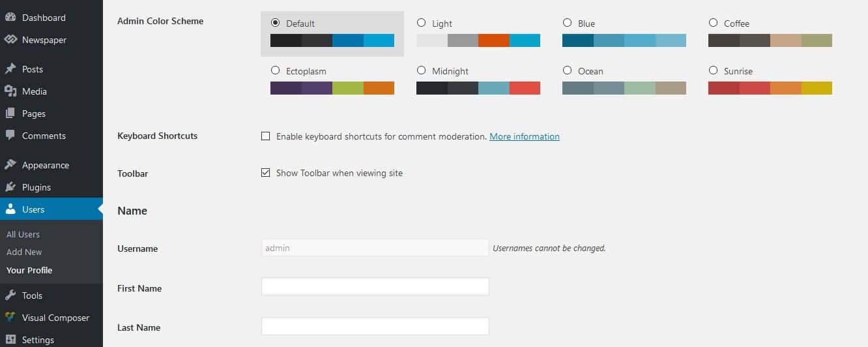Open Pages via its page icon
The width and height of the screenshot is (868, 347).
click(10, 113)
